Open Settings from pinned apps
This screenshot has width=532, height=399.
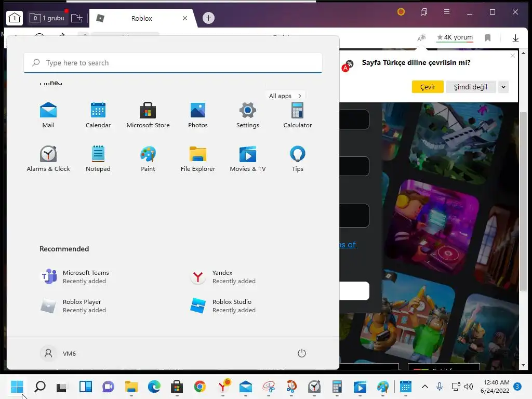coord(248,115)
